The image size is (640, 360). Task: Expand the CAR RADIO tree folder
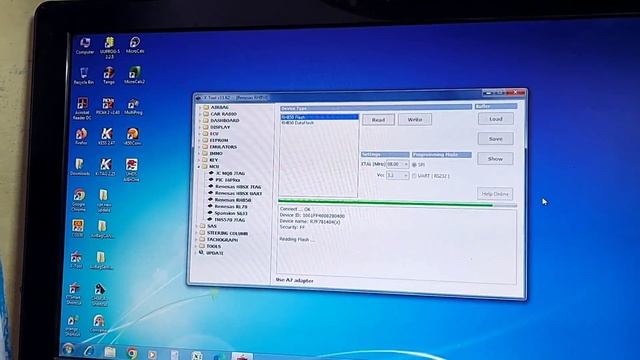(220, 114)
